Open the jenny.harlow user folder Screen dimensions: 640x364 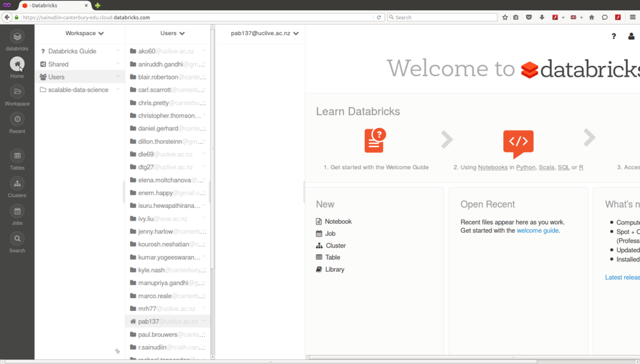pyautogui.click(x=168, y=232)
